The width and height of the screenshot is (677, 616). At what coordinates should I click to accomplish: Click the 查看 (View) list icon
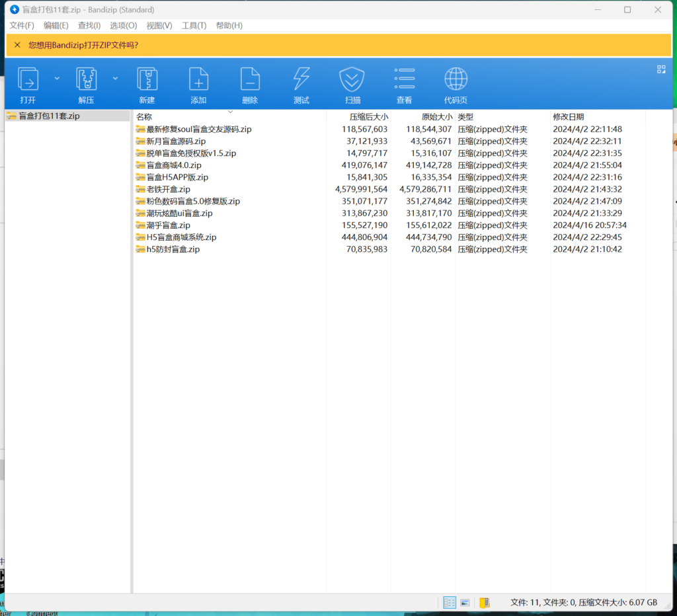coord(404,79)
